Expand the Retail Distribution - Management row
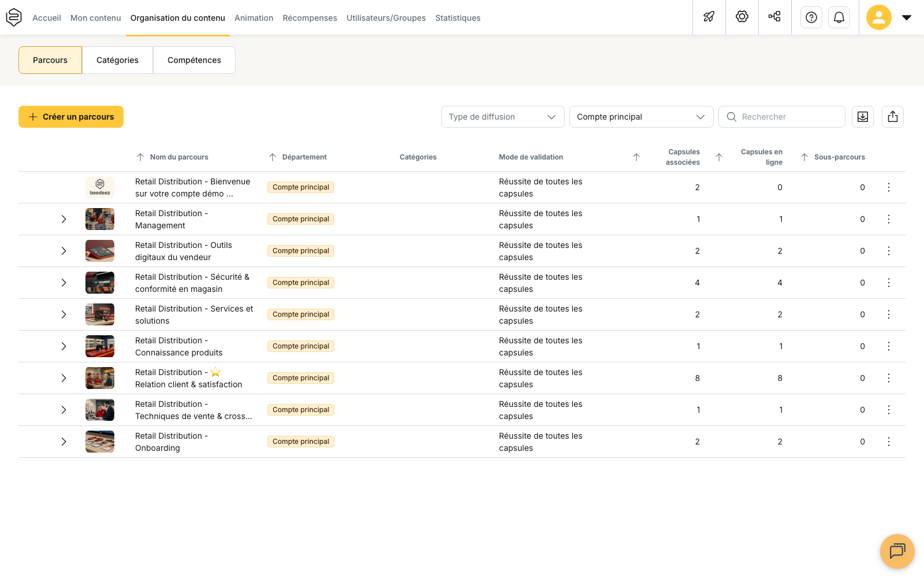Screen dimensions: 924x578 pos(64,219)
